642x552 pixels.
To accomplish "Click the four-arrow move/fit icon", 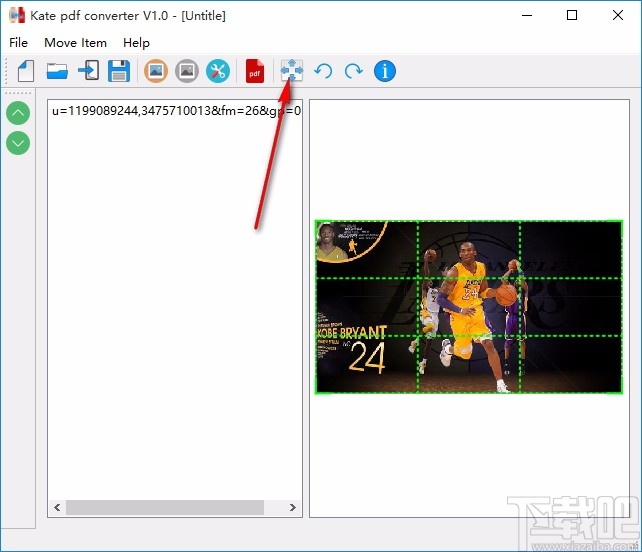I will click(x=292, y=70).
